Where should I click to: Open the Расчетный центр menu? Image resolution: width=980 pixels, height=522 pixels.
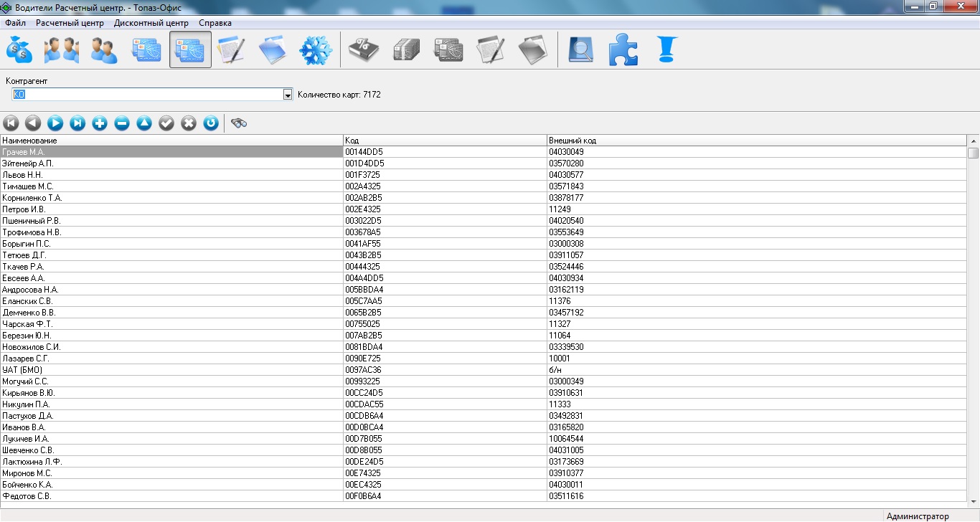(x=70, y=23)
